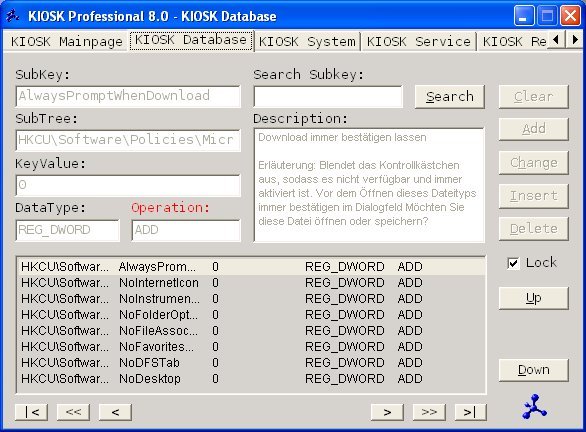
Task: Focus the Search Subkey input field
Action: [328, 97]
